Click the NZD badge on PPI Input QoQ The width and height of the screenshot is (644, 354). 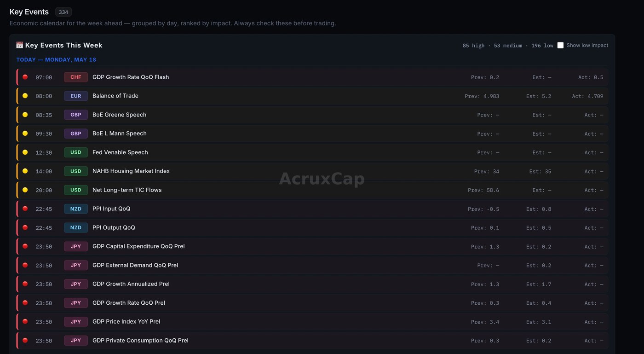click(76, 209)
